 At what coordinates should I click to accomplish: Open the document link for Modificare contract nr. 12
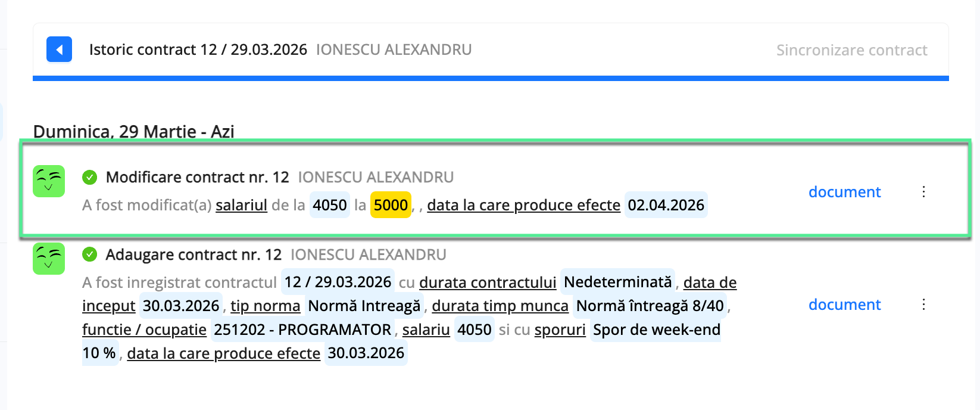pyautogui.click(x=844, y=192)
